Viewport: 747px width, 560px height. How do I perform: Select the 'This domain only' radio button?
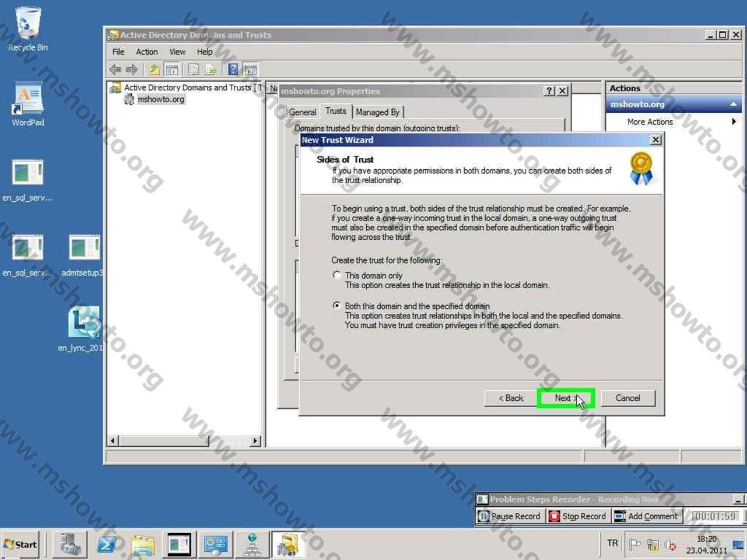(x=336, y=275)
